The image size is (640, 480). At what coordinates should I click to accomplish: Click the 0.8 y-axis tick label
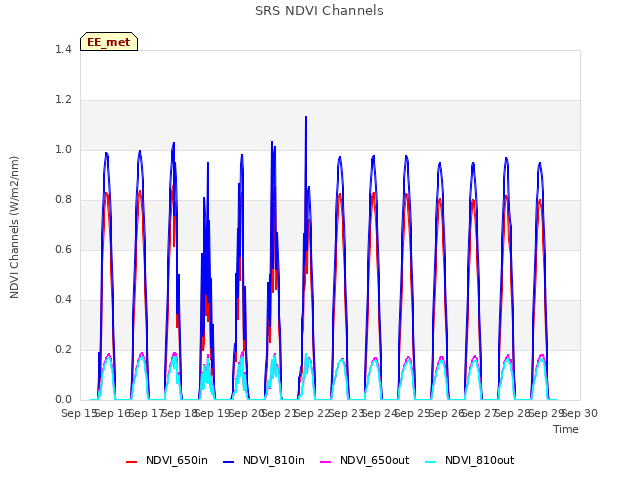click(x=63, y=200)
